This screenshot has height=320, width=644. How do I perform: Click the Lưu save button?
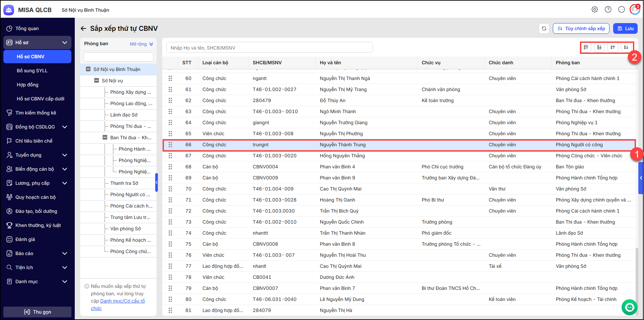click(x=625, y=28)
